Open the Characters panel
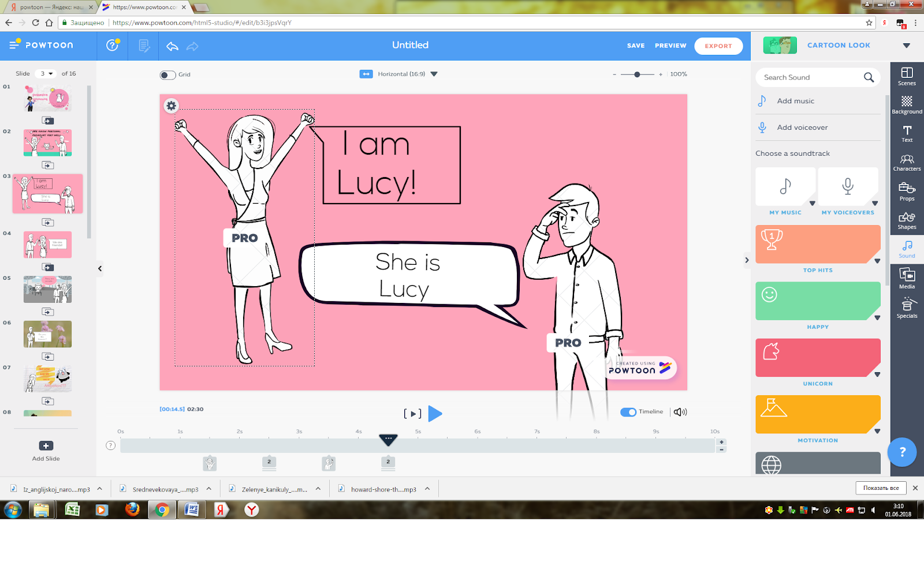This screenshot has width=924, height=562. (x=907, y=162)
